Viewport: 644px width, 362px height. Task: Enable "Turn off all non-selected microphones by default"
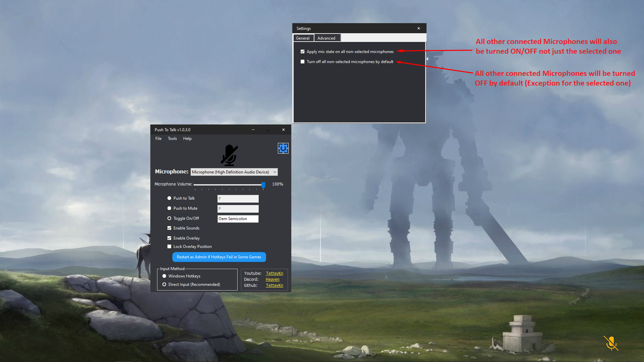pos(302,61)
